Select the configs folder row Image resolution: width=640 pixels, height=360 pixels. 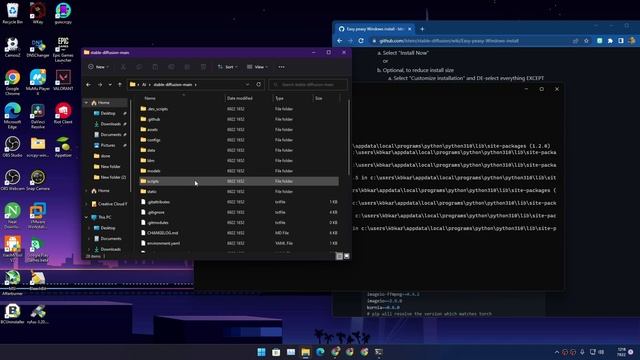click(239, 140)
